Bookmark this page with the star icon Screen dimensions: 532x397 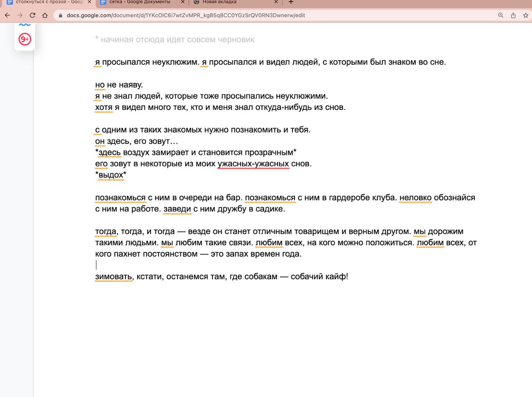pyautogui.click(x=526, y=15)
